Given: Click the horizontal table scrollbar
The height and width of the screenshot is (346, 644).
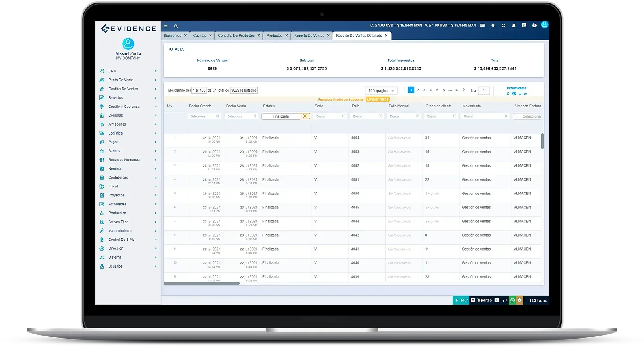Looking at the screenshot, I should (201, 283).
